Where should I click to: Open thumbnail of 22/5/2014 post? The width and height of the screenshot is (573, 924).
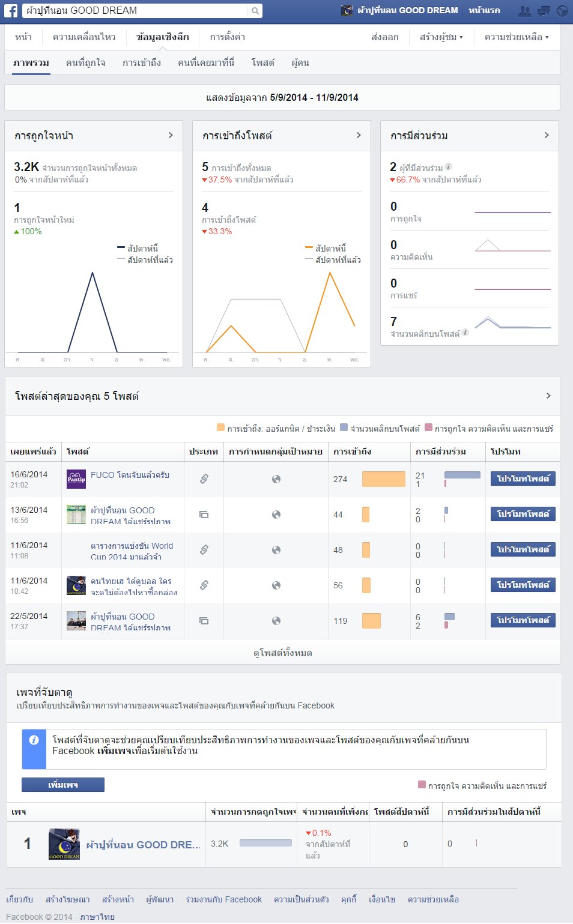tap(76, 621)
